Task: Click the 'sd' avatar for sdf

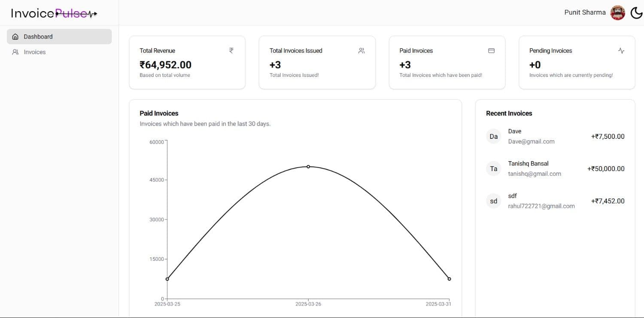Action: tap(494, 201)
